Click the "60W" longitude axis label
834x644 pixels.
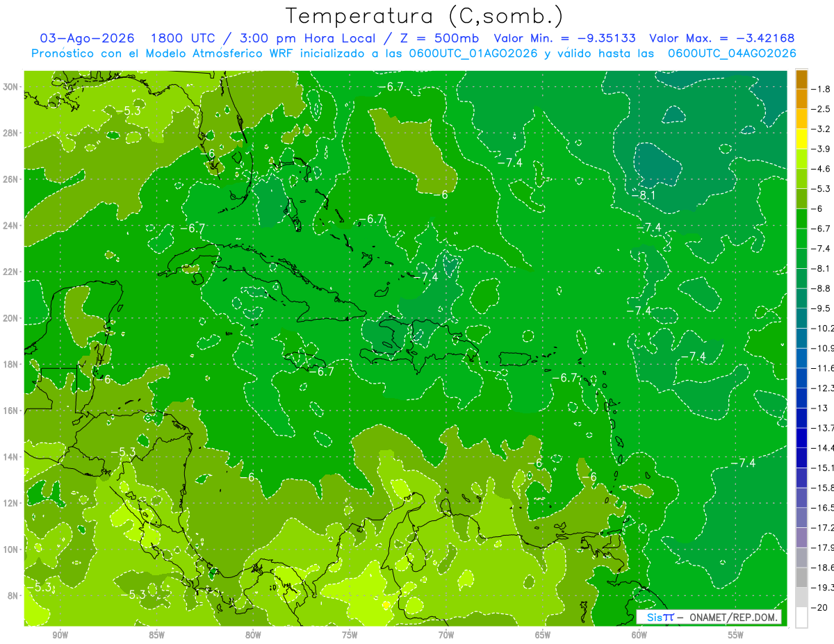[639, 636]
